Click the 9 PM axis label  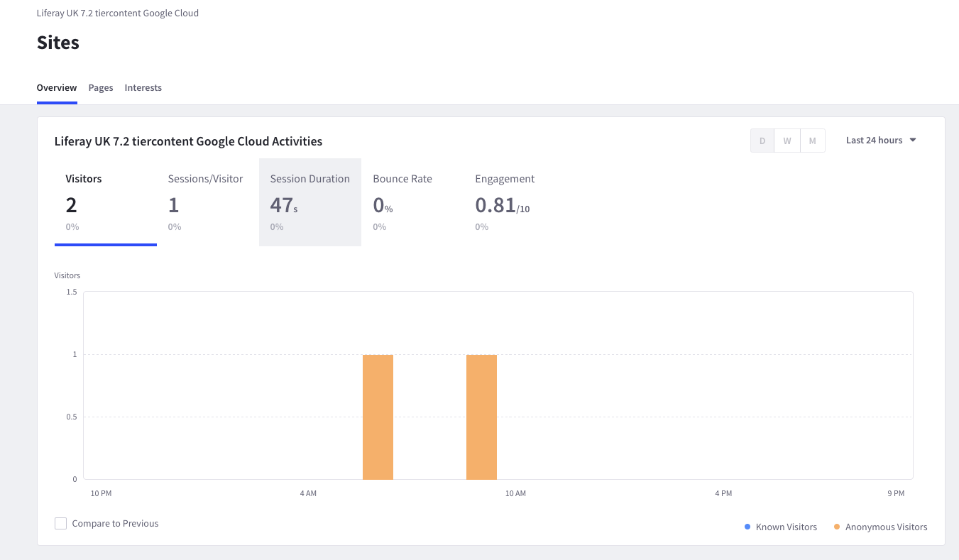coord(896,493)
